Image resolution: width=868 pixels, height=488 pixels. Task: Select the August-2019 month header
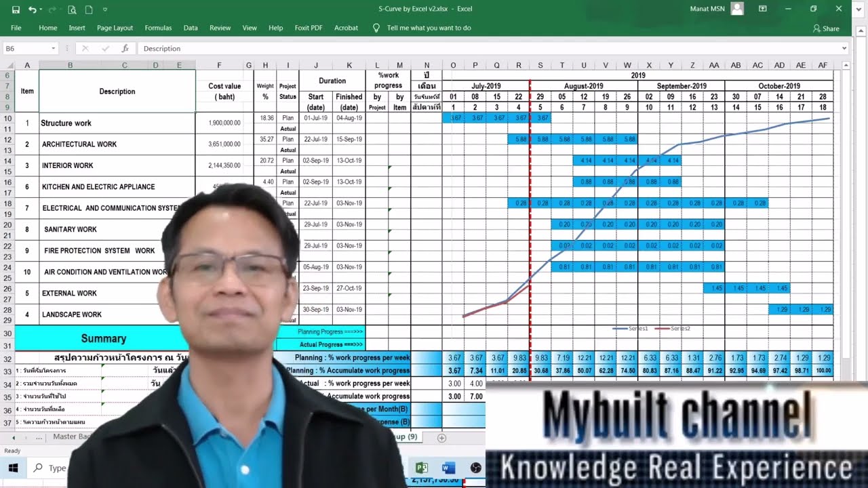tap(584, 86)
